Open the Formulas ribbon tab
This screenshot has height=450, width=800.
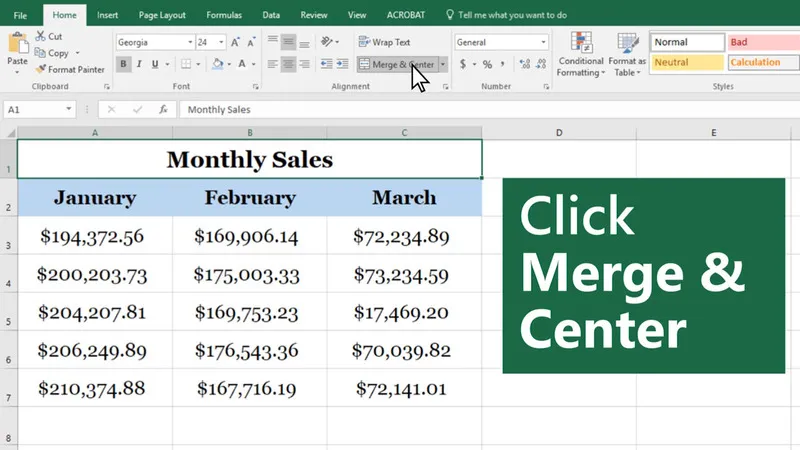pos(223,15)
